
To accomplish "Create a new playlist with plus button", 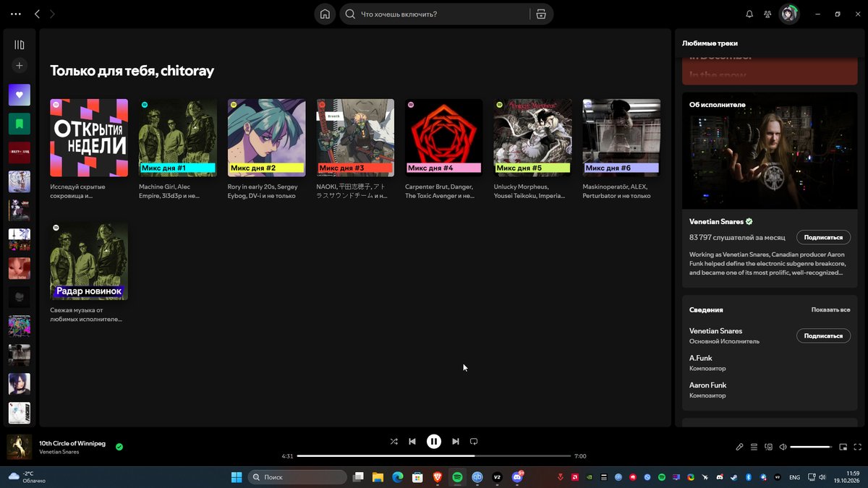I will (x=20, y=66).
